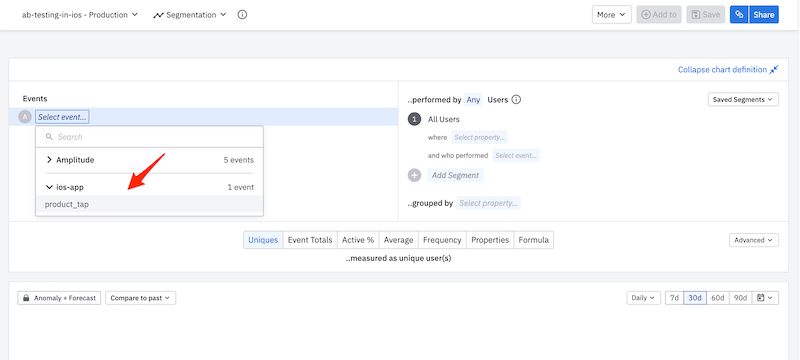Image resolution: width=800 pixels, height=360 pixels.
Task: Click the Save button
Action: [706, 15]
